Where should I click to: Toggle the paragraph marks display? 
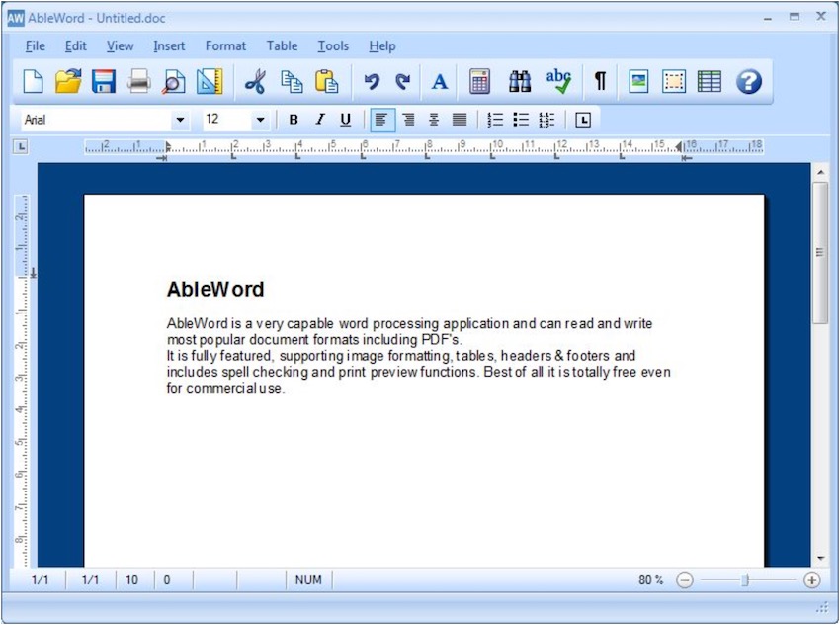tap(599, 81)
